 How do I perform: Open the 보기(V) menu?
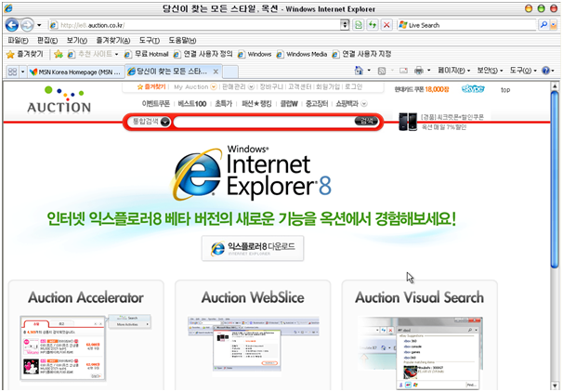76,40
